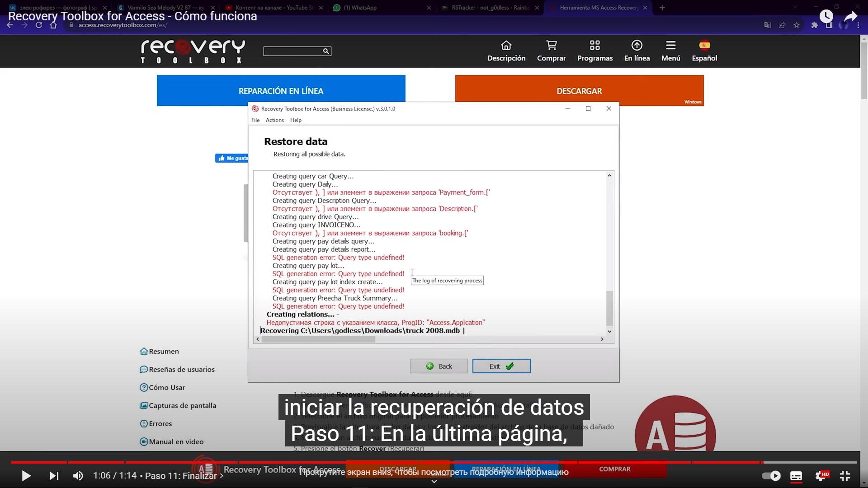
Task: Select log line 'Creating relations...'
Action: click(300, 314)
